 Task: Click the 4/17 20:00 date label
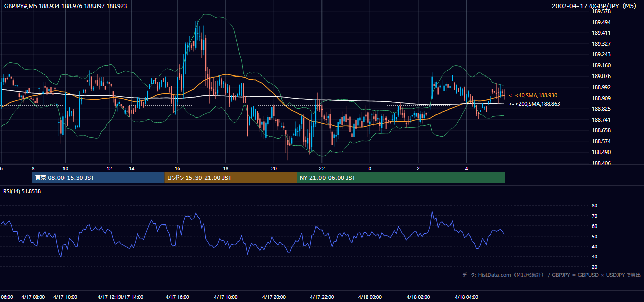tap(274, 297)
